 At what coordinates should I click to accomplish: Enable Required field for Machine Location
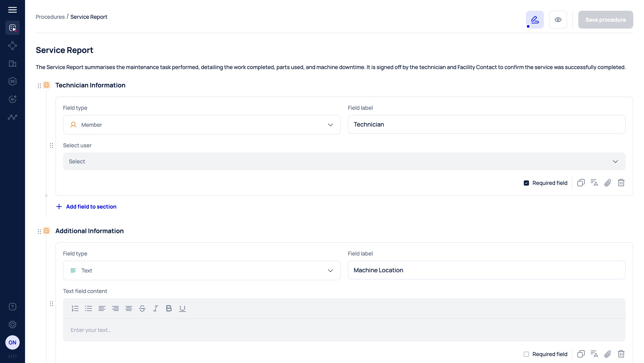pyautogui.click(x=526, y=354)
